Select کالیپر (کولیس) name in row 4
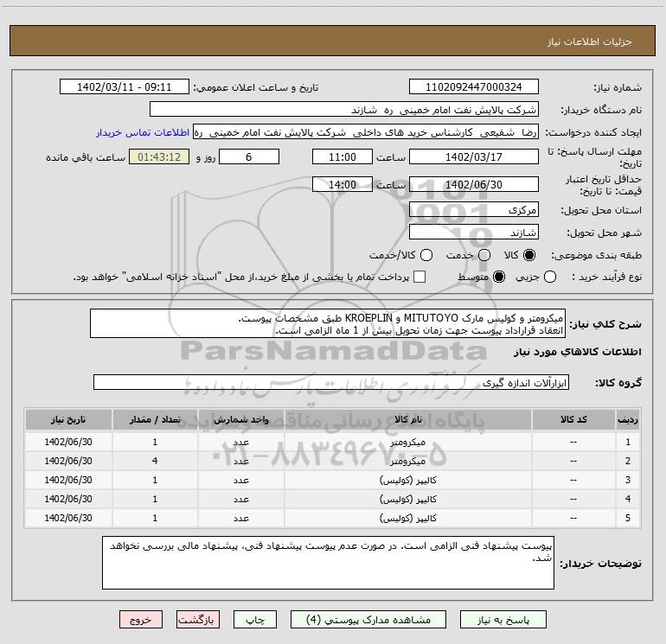 pyautogui.click(x=407, y=500)
